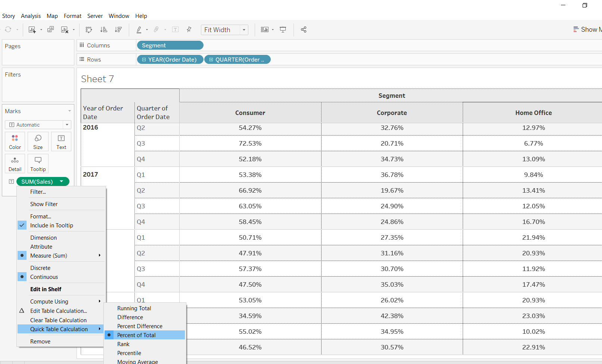Click the Show Me button

(x=587, y=29)
